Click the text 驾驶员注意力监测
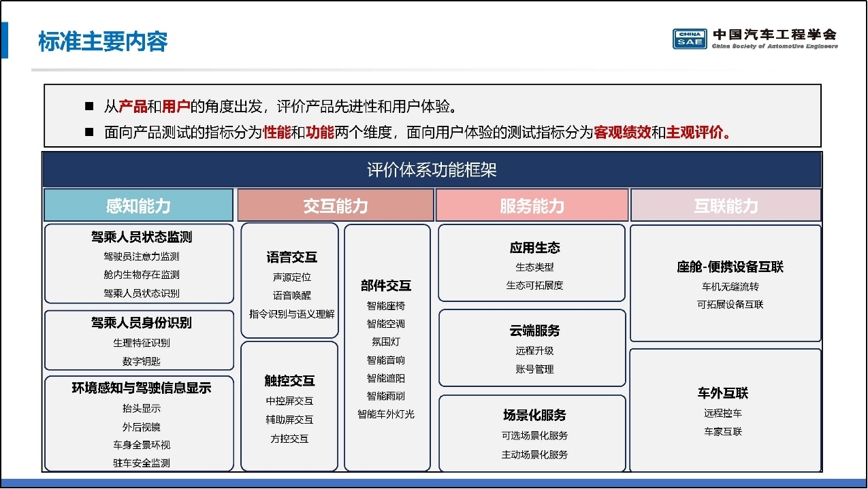The height and width of the screenshot is (489, 868). click(142, 256)
